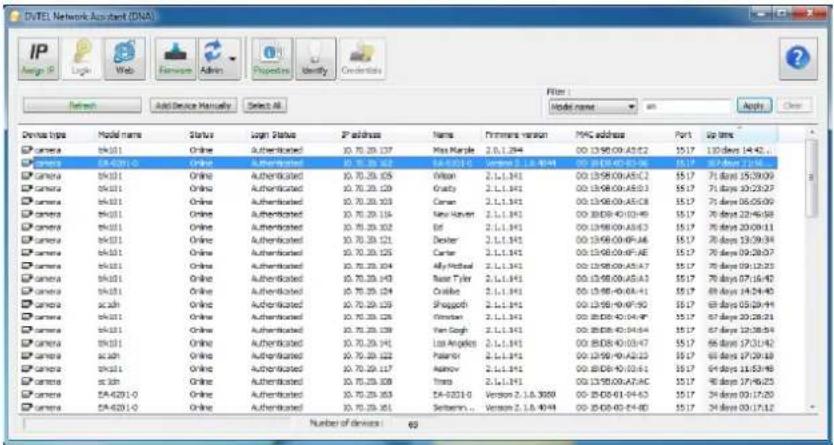Select the 'Van Gogh' name cell
Image resolution: width=834 pixels, height=445 pixels.
pyautogui.click(x=449, y=330)
